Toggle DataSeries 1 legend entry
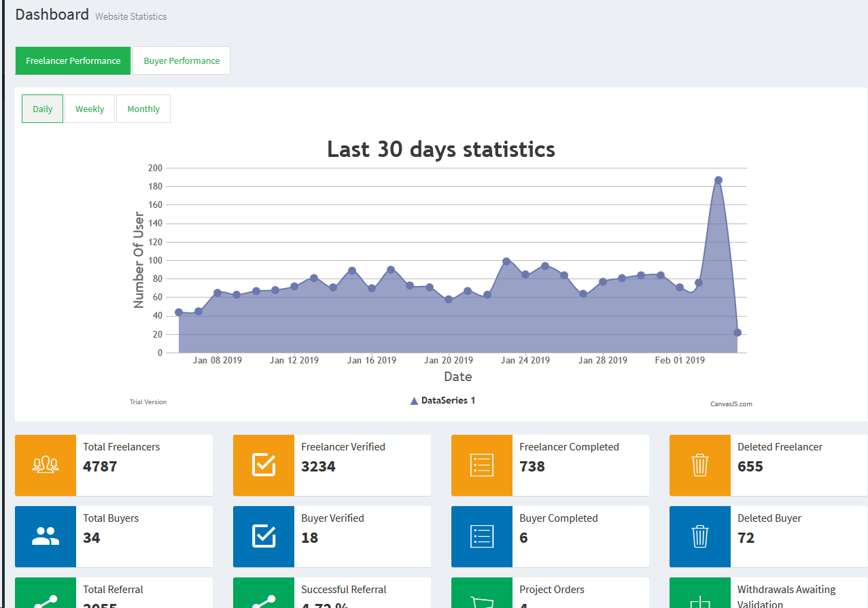Screen dimensions: 868x608 click(442, 401)
